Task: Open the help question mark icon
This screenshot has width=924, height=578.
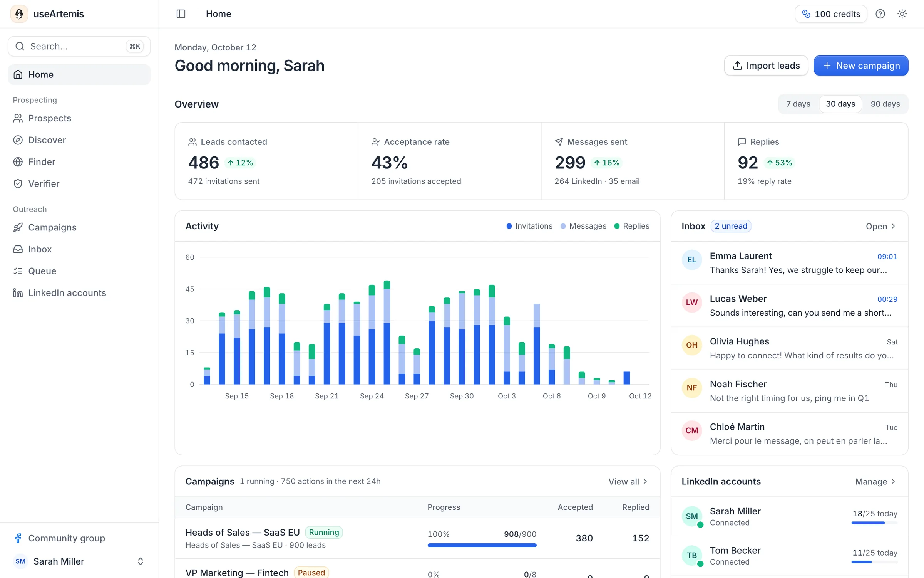Action: pos(880,14)
